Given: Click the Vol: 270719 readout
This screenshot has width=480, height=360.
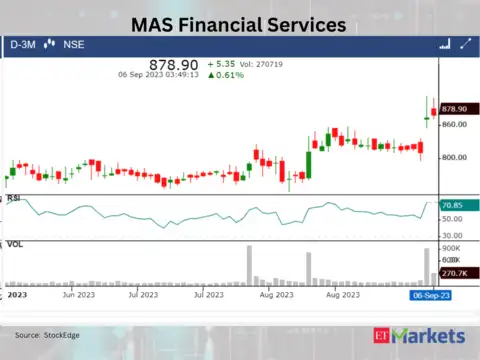Looking at the screenshot, I should tap(261, 64).
